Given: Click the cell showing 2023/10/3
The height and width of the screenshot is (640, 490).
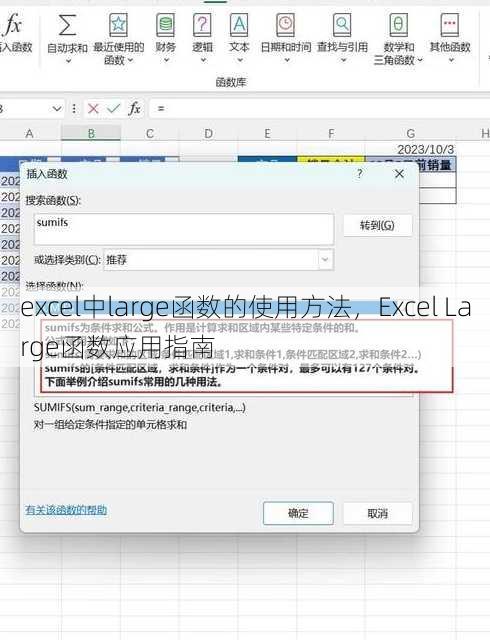Looking at the screenshot, I should [x=410, y=149].
